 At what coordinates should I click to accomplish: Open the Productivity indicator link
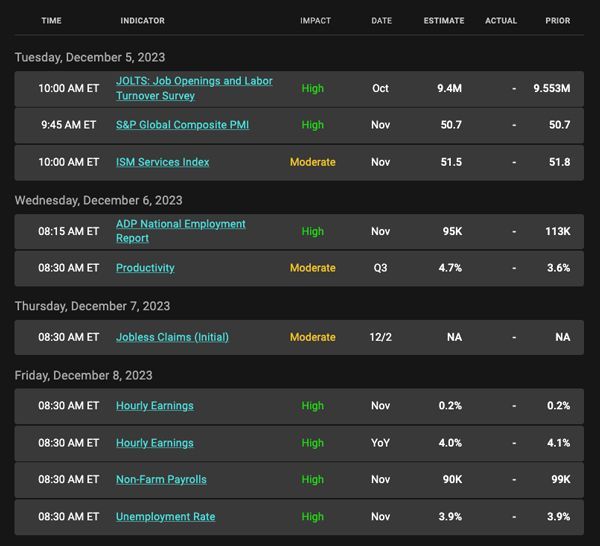coord(145,268)
